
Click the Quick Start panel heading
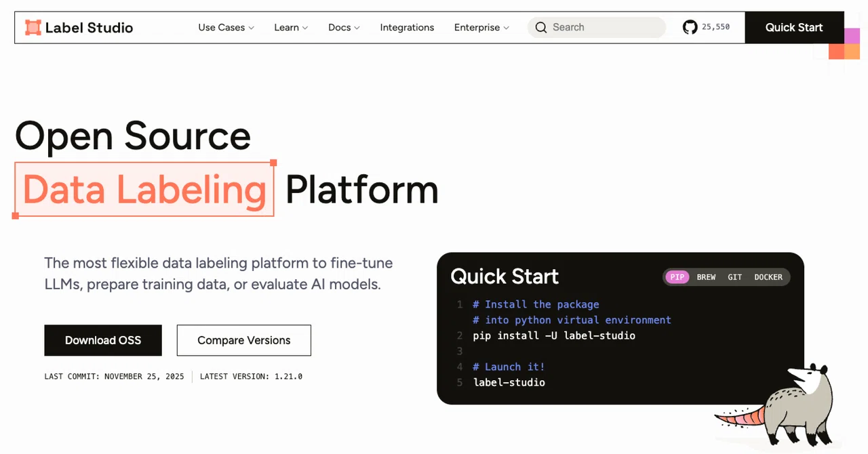[x=505, y=276]
